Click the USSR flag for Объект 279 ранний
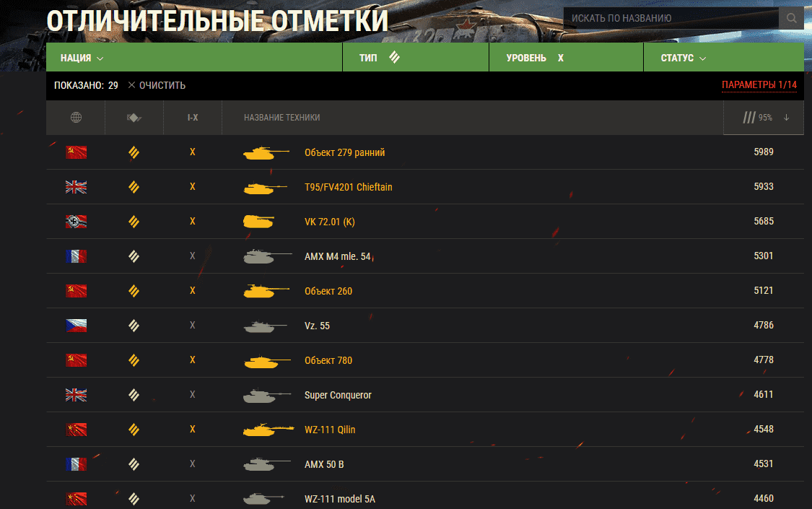 click(x=76, y=152)
